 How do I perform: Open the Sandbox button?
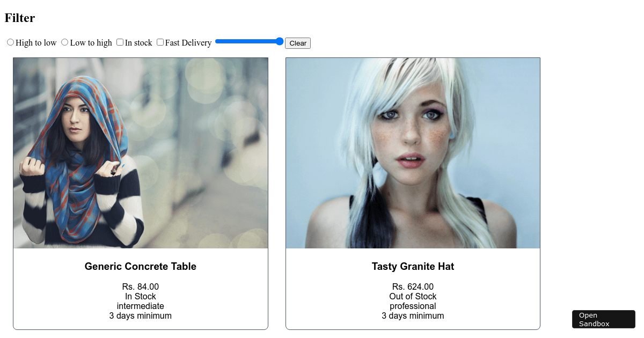(x=604, y=319)
